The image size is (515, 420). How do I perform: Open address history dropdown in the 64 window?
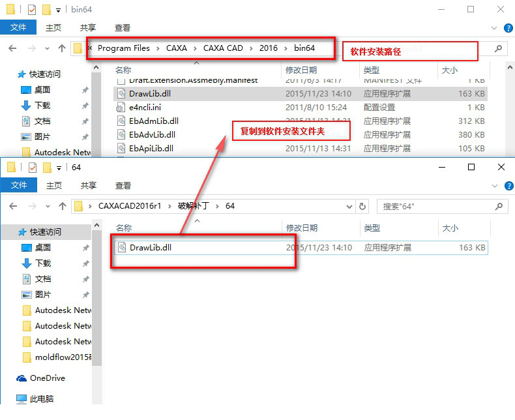click(349, 207)
